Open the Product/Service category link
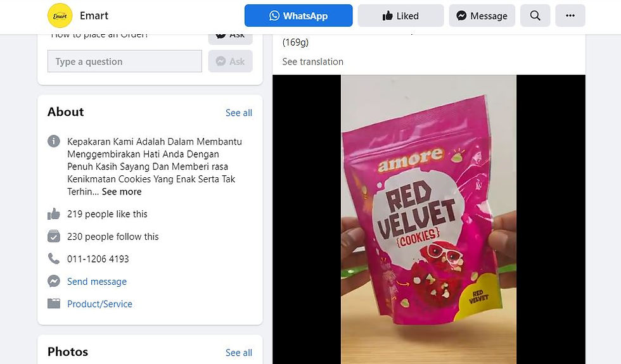This screenshot has height=364, width=621. click(x=100, y=304)
